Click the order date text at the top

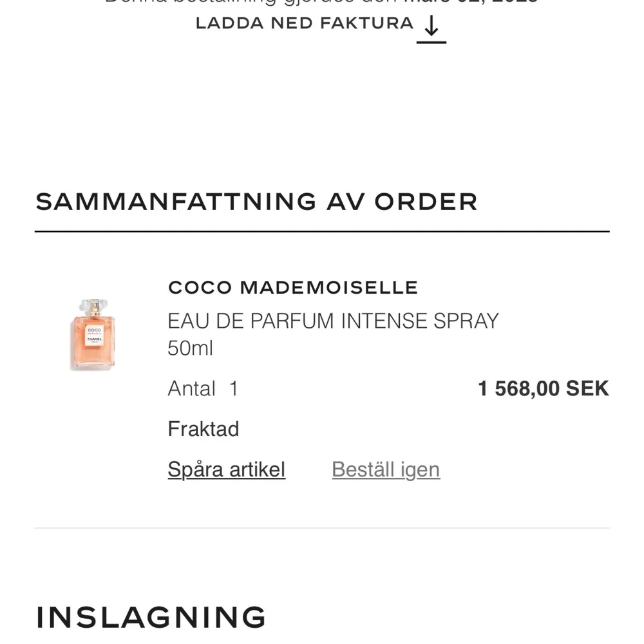[x=321, y=2]
